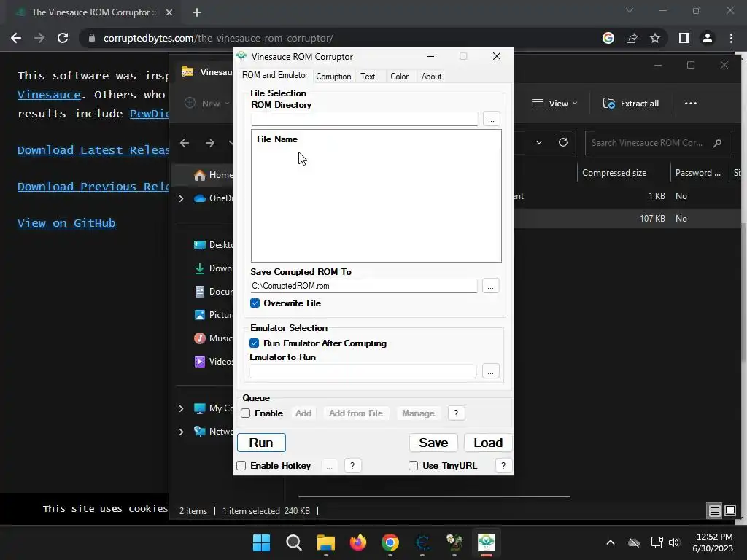This screenshot has width=747, height=560.
Task: Sort by Compressed size column
Action: point(614,173)
